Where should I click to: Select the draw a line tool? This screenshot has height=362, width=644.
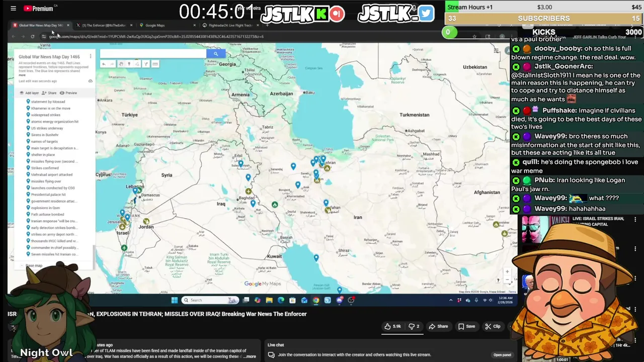tap(137, 64)
